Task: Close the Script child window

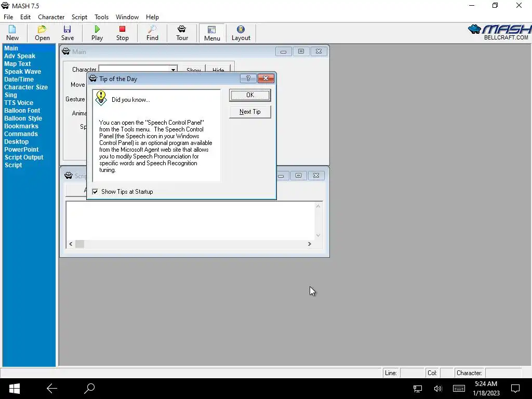Action: click(x=316, y=176)
